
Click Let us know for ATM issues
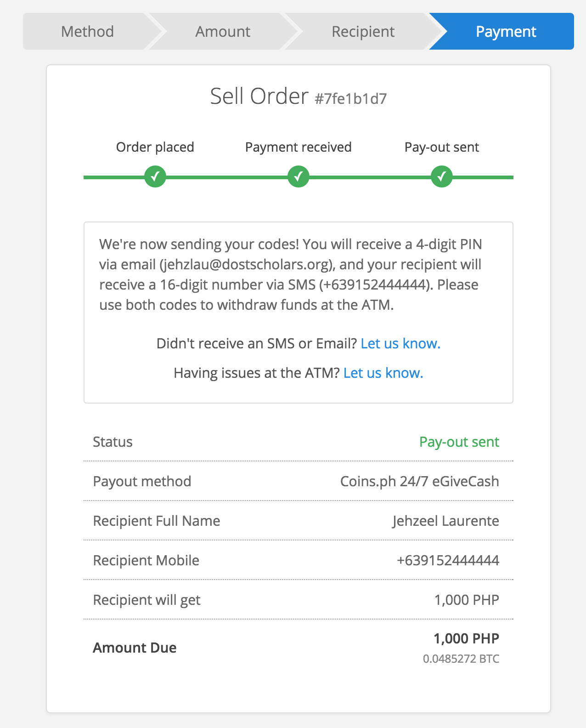tap(383, 373)
